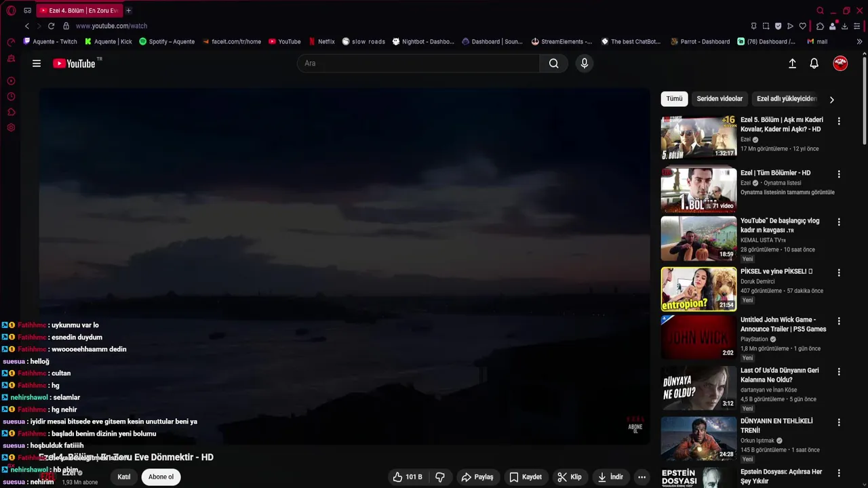Open the sidebar player icon
Viewport: 868px width, 488px height.
point(11,81)
